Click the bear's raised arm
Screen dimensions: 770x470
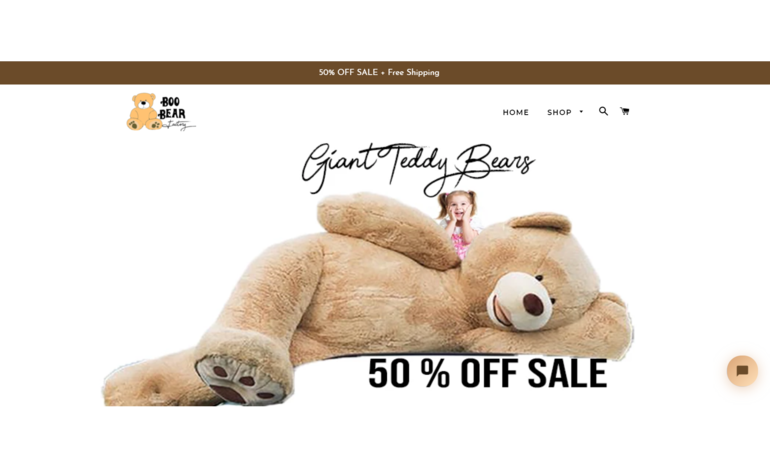click(x=388, y=228)
